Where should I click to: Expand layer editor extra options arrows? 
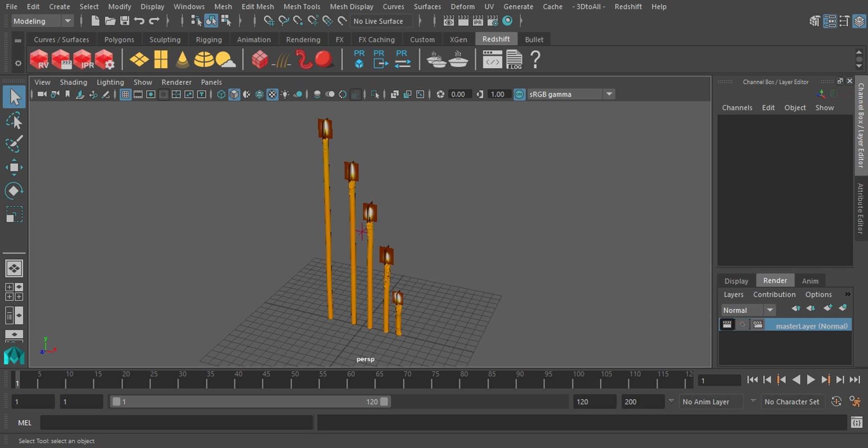click(848, 294)
